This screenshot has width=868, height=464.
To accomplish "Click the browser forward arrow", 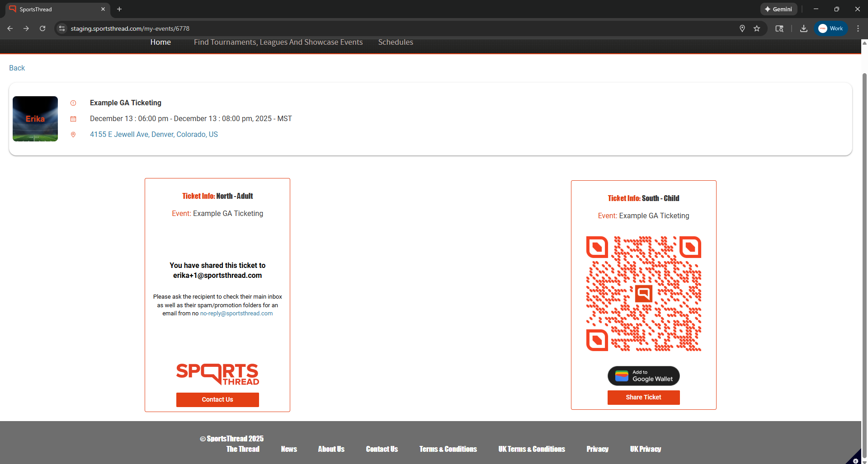I will [26, 28].
